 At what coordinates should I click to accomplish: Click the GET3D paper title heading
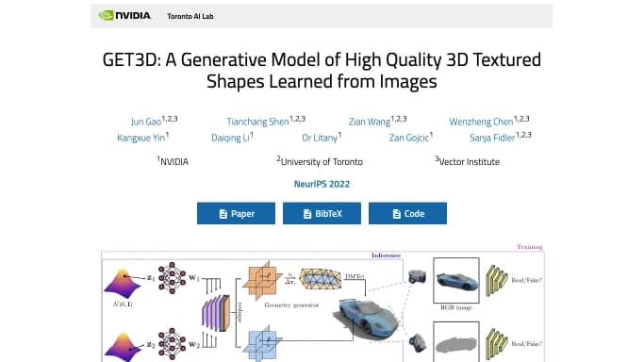point(322,70)
